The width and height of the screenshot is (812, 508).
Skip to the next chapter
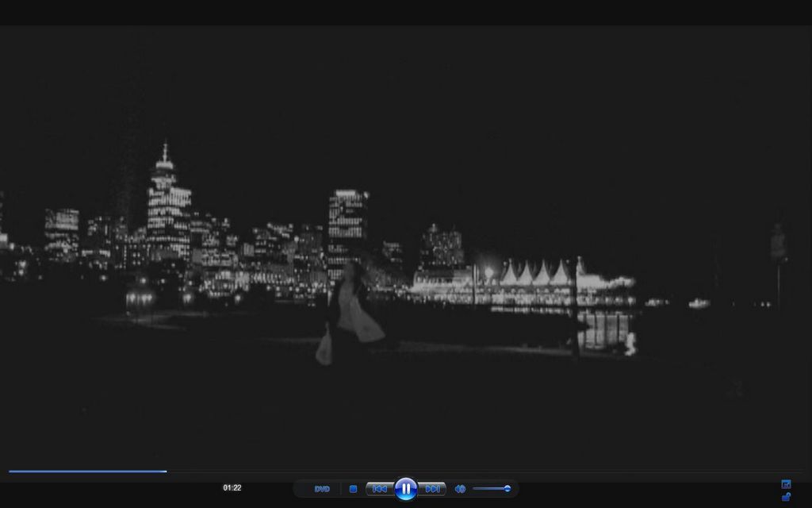coord(432,489)
